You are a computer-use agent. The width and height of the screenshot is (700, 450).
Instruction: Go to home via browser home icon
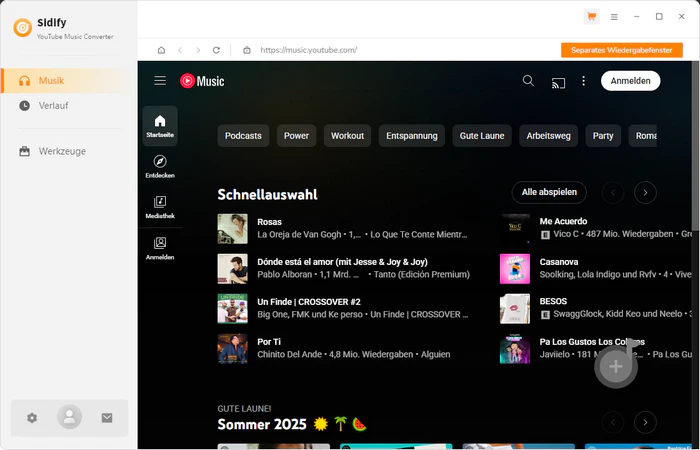[x=161, y=50]
